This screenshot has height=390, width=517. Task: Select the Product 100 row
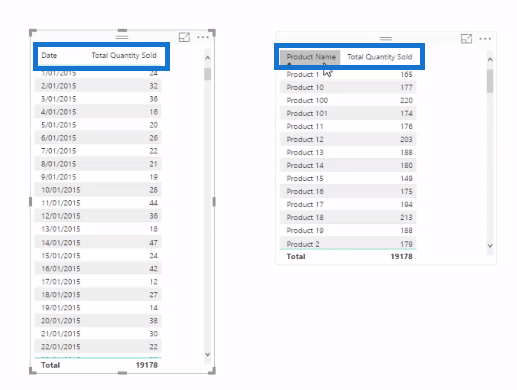(348, 100)
